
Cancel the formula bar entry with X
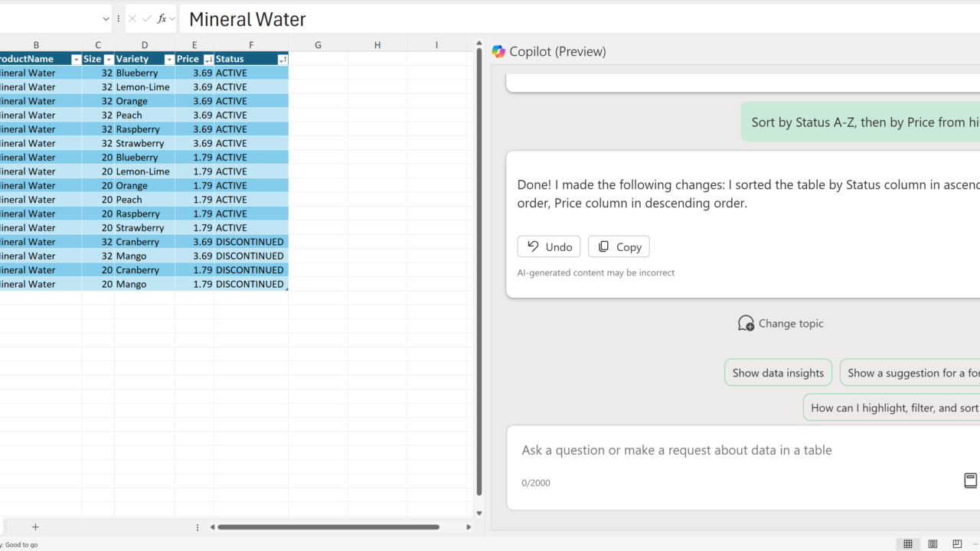[132, 19]
